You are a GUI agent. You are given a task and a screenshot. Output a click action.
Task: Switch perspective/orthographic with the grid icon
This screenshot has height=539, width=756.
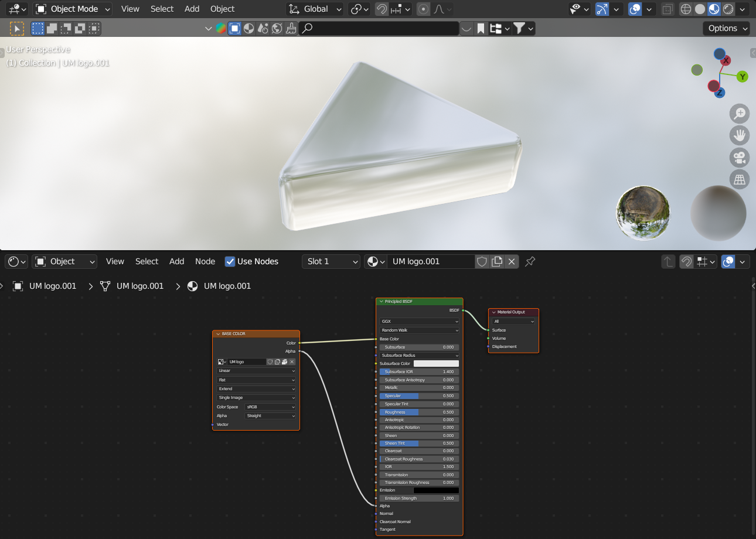(x=740, y=179)
